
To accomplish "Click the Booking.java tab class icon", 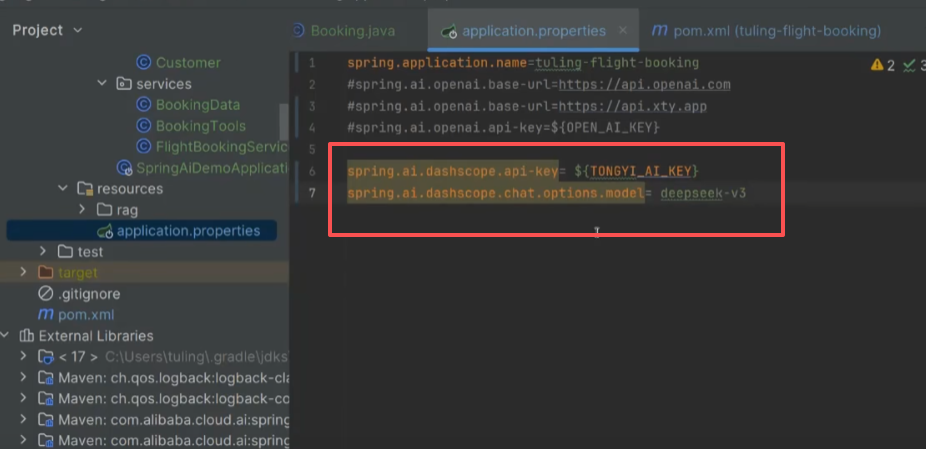I will (298, 31).
